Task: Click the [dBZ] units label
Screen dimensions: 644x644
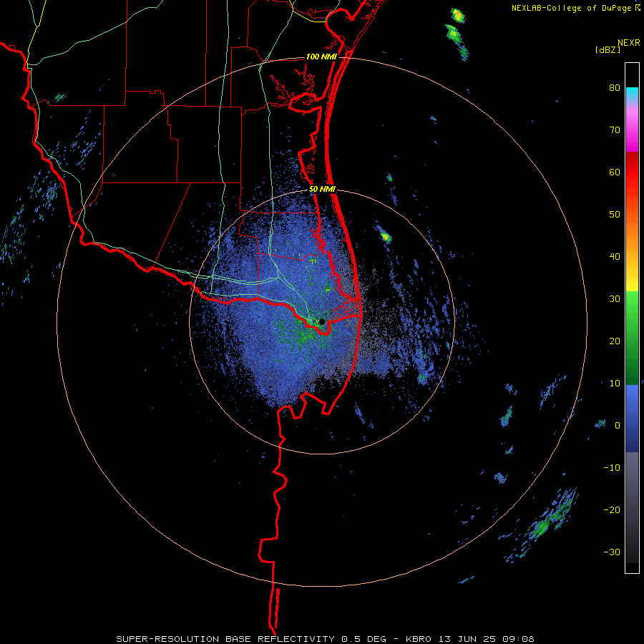Action: pos(608,49)
